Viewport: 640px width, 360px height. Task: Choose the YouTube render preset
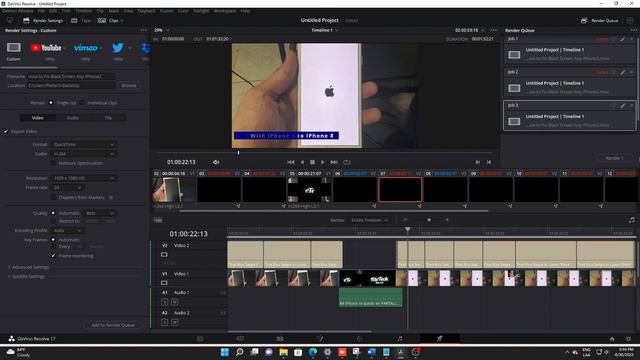click(46, 48)
